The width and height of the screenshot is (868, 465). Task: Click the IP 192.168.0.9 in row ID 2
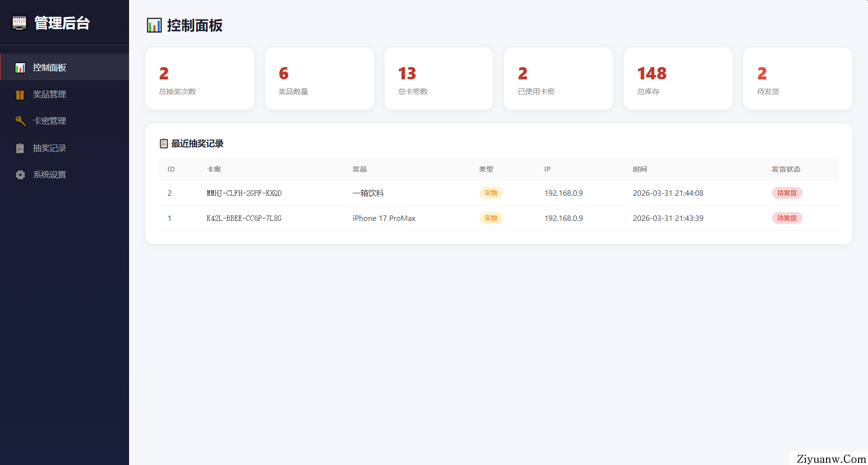click(x=564, y=193)
